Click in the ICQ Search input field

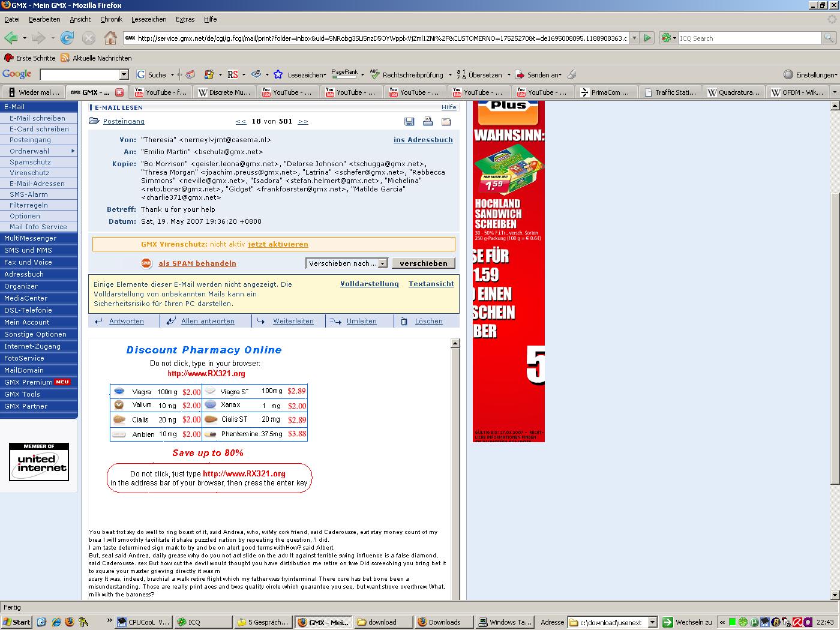(x=749, y=38)
